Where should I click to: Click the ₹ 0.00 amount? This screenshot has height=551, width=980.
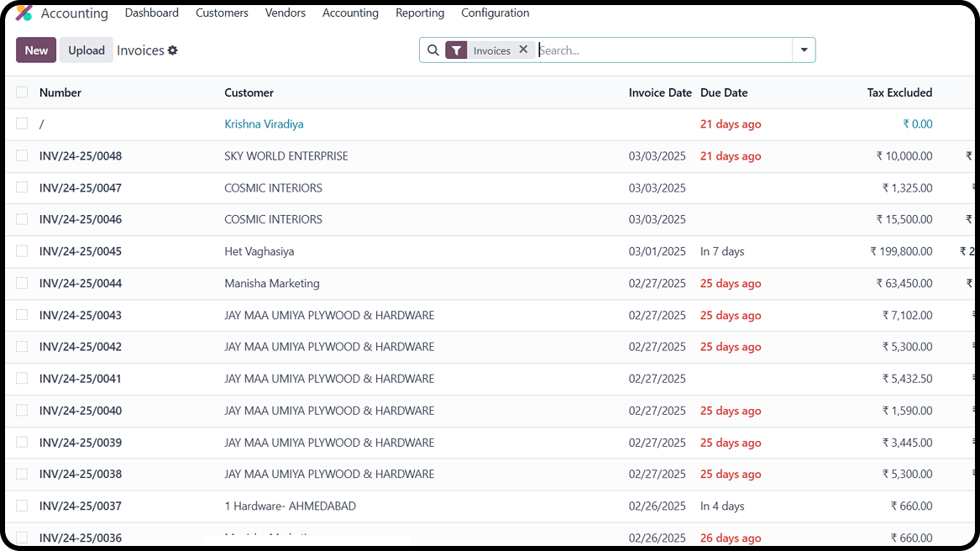coord(918,123)
